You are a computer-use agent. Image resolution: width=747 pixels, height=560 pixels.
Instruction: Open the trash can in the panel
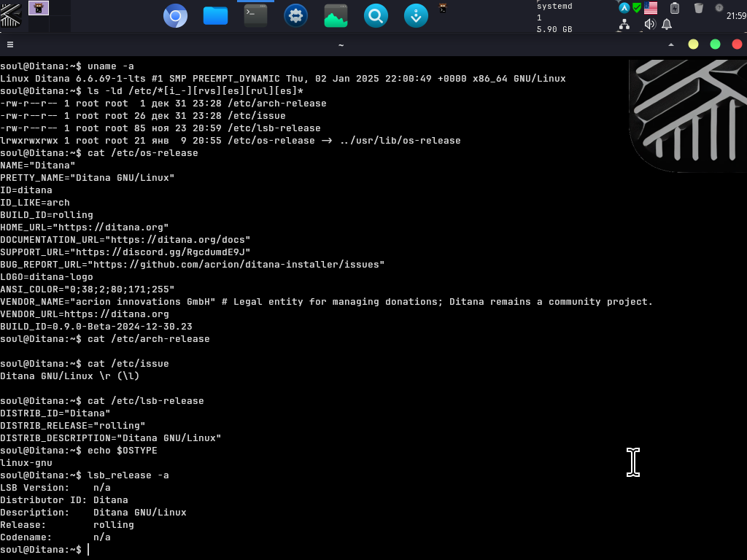(698, 7)
